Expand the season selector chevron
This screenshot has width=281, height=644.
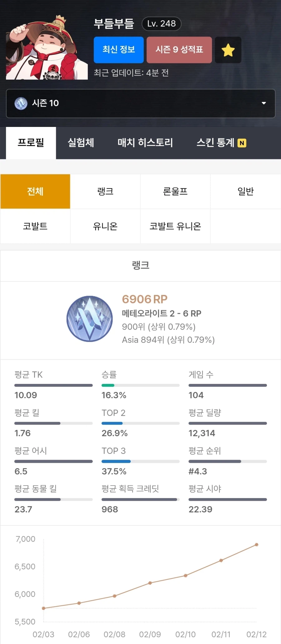(264, 104)
